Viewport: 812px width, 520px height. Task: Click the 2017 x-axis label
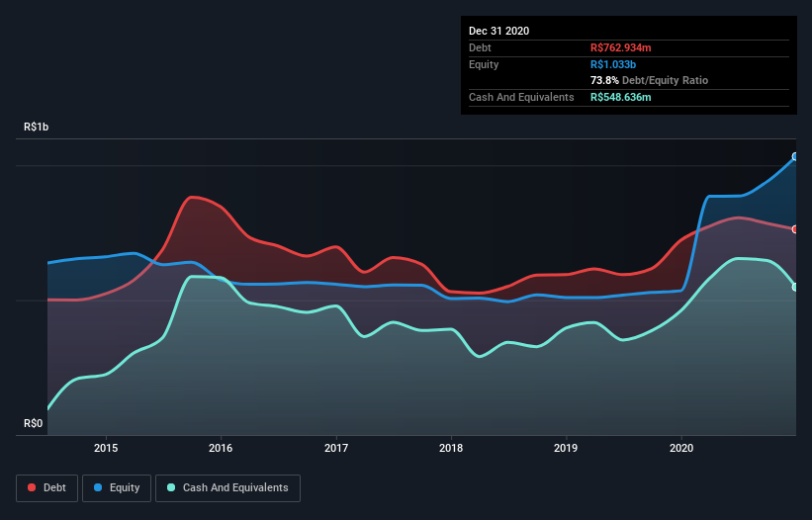336,448
